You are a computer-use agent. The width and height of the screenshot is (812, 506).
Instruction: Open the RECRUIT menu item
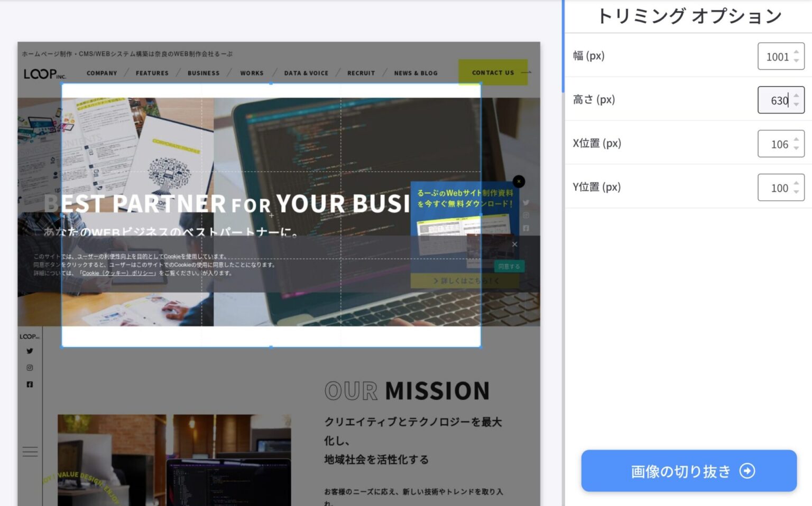tap(361, 73)
